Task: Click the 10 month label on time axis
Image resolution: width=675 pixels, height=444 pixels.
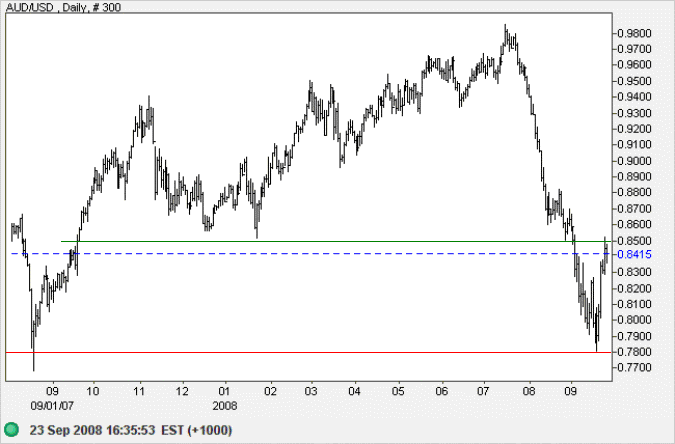Action: pyautogui.click(x=93, y=391)
